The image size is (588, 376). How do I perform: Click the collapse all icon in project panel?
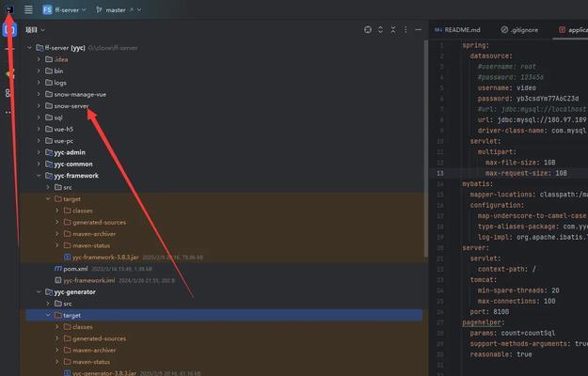click(x=394, y=30)
